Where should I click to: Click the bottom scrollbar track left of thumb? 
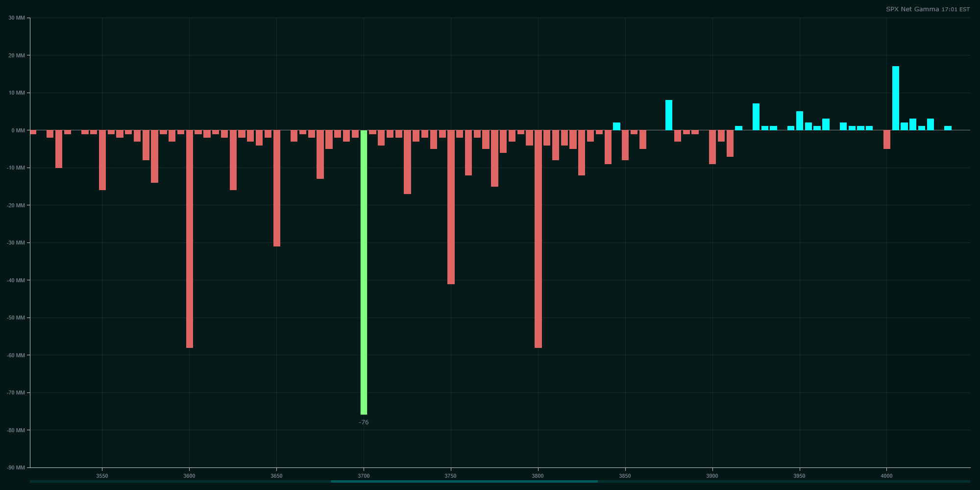[x=180, y=481]
